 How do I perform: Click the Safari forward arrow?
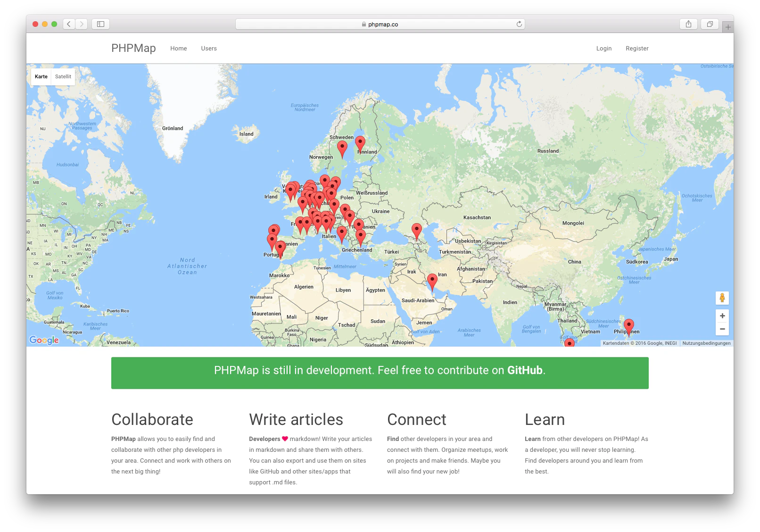point(82,24)
